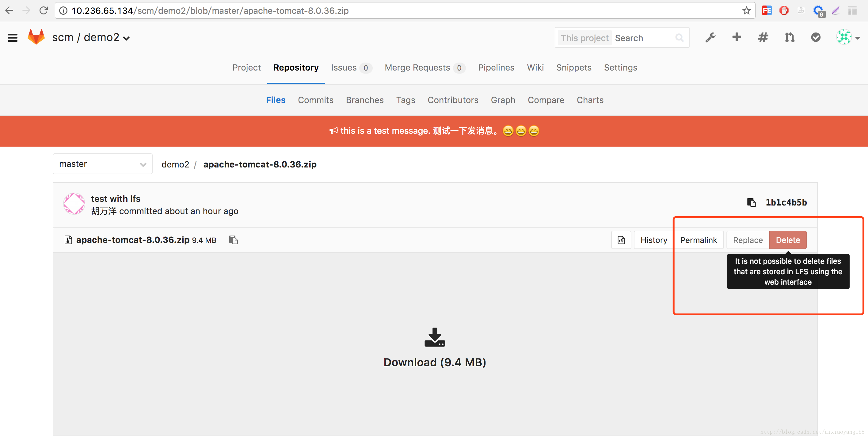The image size is (868, 438).
Task: Click the plus new project icon
Action: [737, 37]
